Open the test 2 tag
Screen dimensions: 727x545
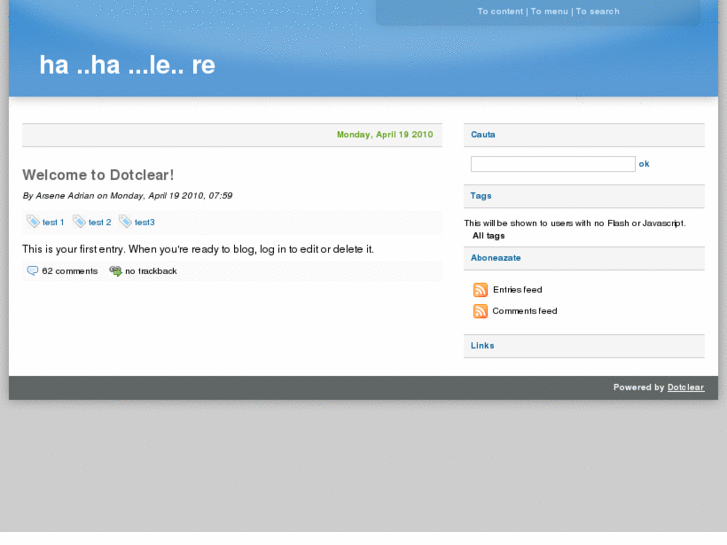click(100, 222)
